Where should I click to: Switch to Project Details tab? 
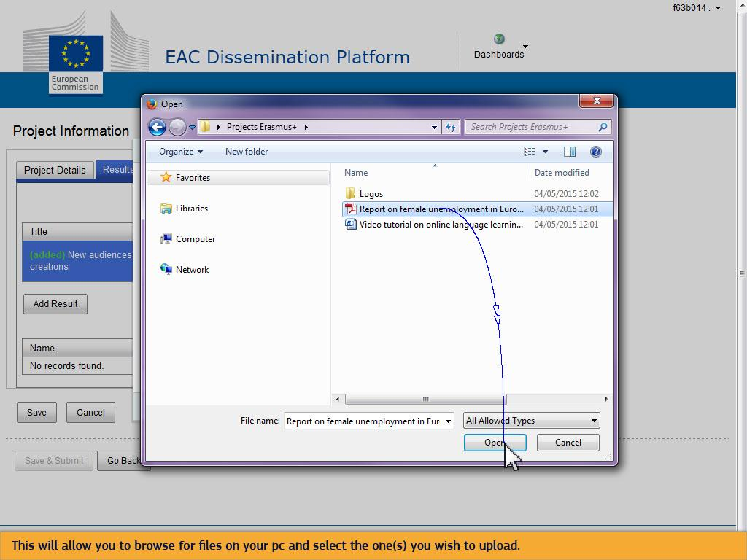point(55,170)
